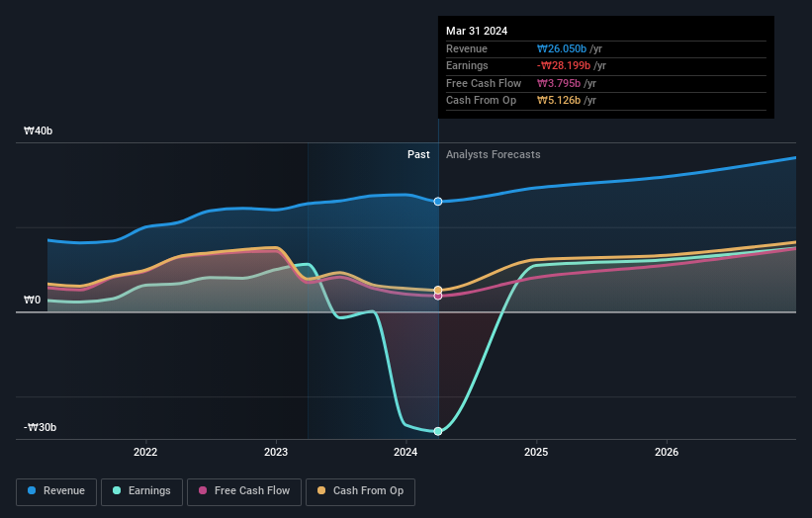Click the 'Mar 31 2024' tooltip date

pyautogui.click(x=477, y=31)
